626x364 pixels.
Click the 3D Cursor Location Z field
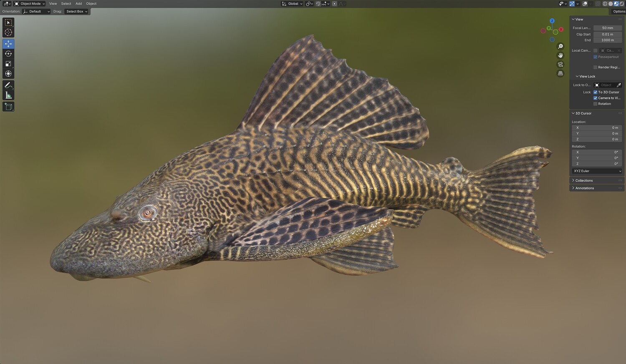[x=597, y=139]
